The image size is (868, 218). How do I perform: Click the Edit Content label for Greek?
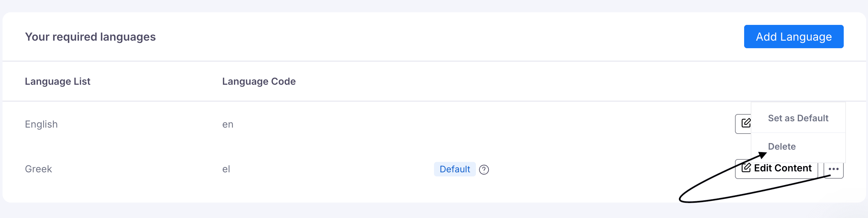point(782,168)
